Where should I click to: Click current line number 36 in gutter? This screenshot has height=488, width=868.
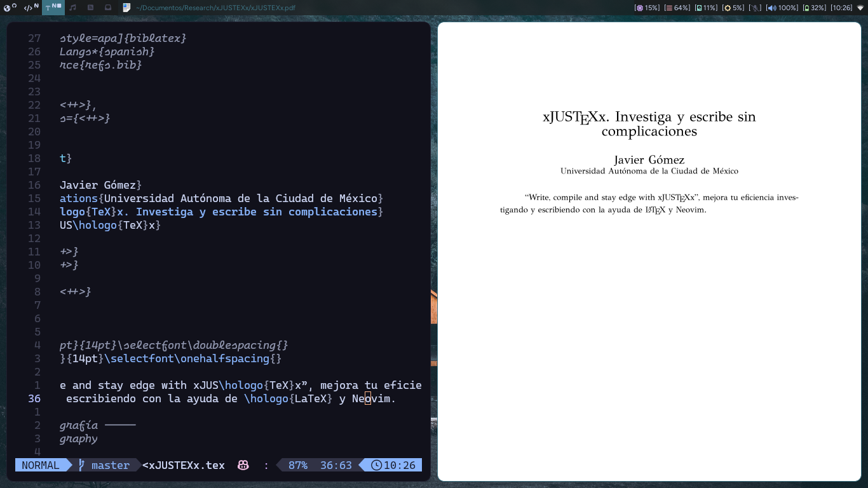pyautogui.click(x=34, y=398)
